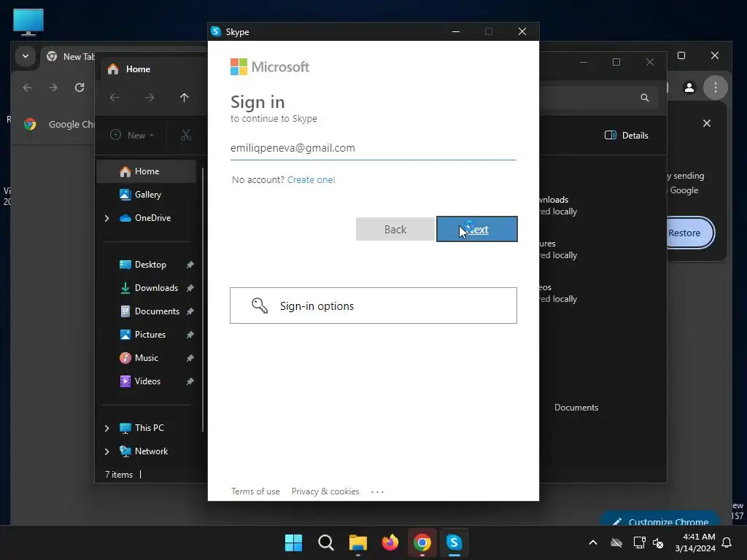
Task: Click the Back button in Skype sign-in
Action: (x=395, y=229)
